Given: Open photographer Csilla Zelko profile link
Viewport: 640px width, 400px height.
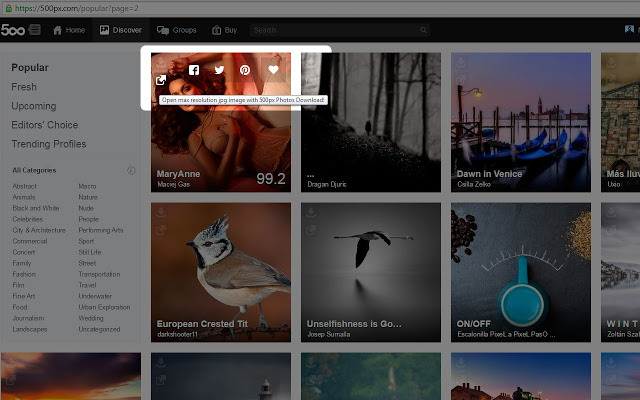Looking at the screenshot, I should click(474, 184).
